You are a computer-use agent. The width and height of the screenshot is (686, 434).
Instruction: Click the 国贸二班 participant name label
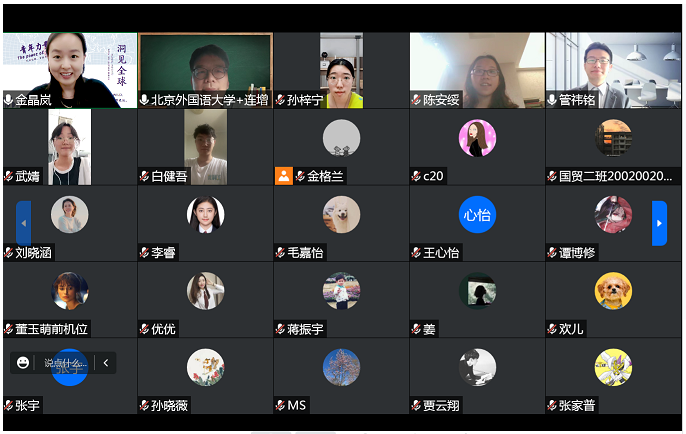(615, 176)
